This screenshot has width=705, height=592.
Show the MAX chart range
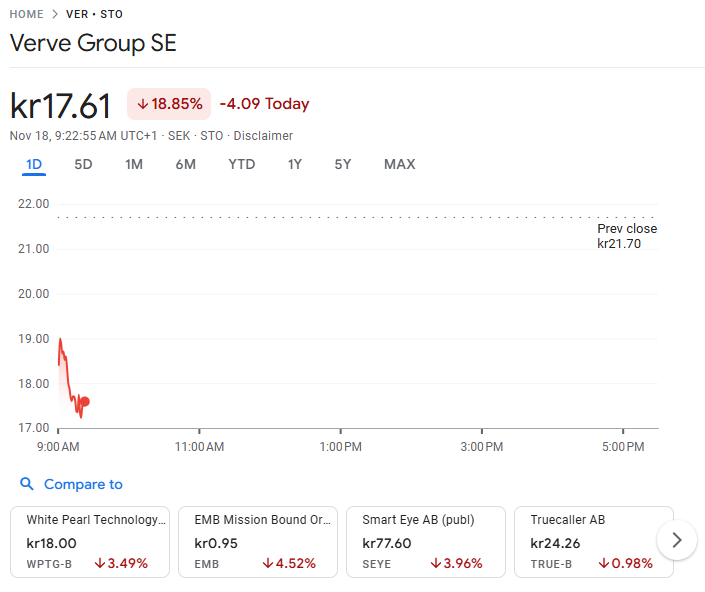pyautogui.click(x=399, y=164)
